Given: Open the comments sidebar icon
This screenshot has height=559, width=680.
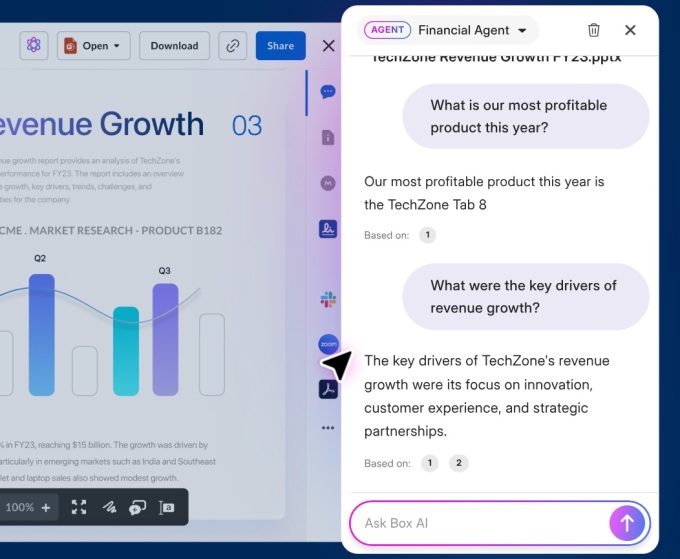Looking at the screenshot, I should click(328, 92).
